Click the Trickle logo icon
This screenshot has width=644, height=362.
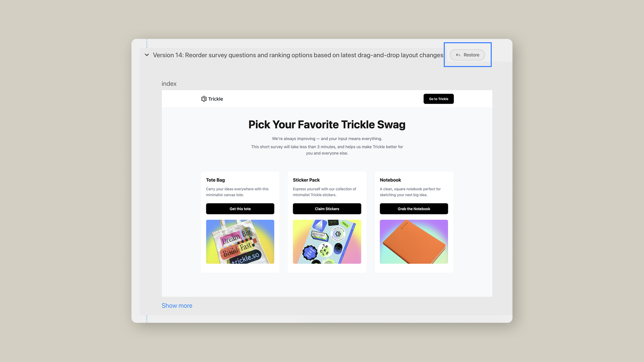click(x=204, y=99)
